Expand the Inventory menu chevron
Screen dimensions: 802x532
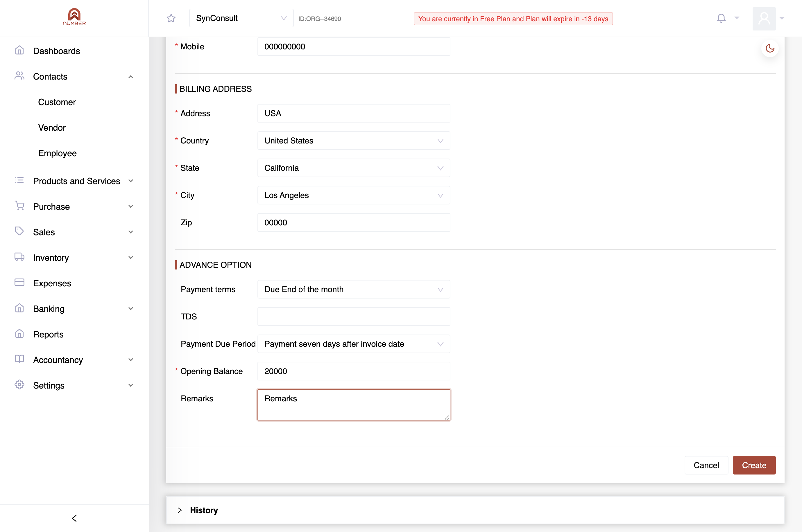(x=131, y=258)
